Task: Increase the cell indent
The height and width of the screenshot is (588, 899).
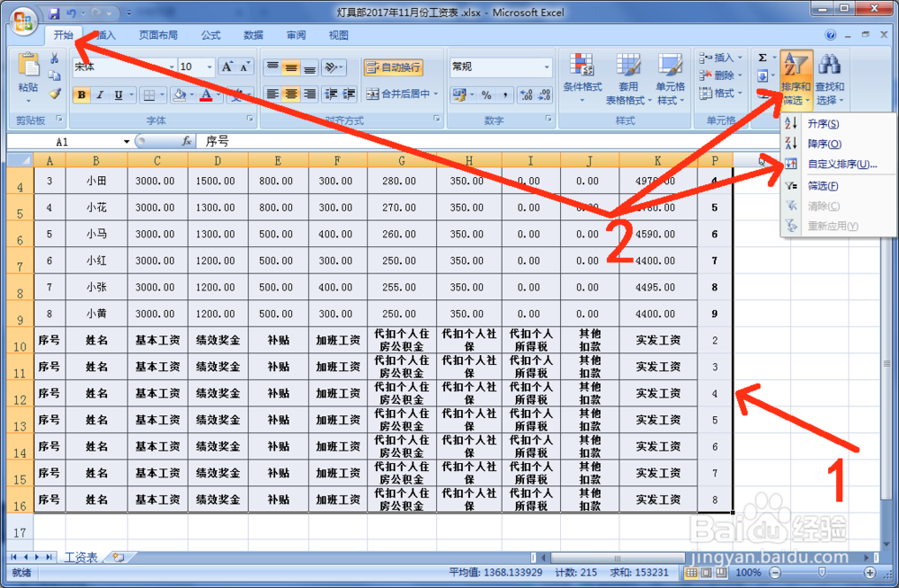Action: [349, 94]
